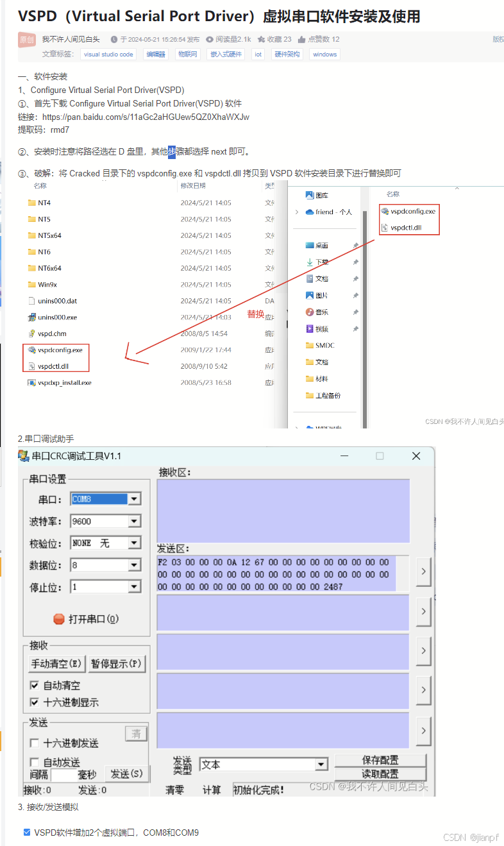This screenshot has height=846, width=504.
Task: Click the 发送(S) button
Action: [127, 774]
